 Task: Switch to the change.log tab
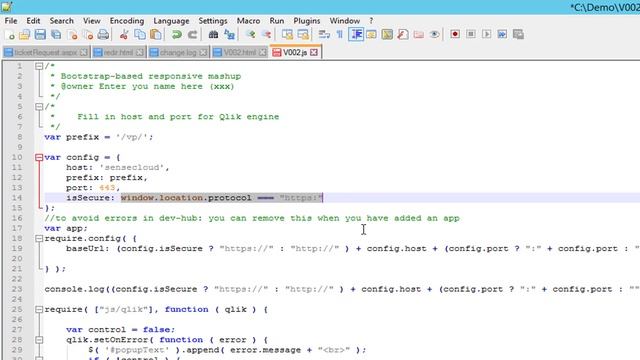tap(178, 52)
